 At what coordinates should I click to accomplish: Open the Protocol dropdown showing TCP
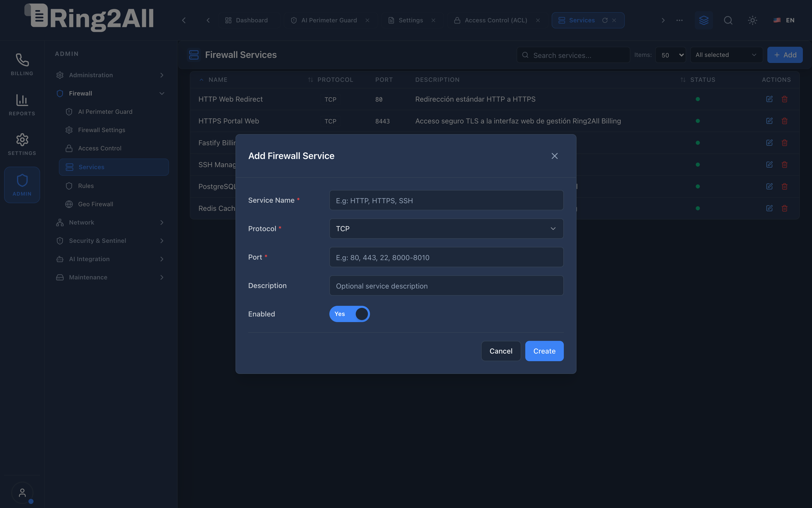pos(446,228)
